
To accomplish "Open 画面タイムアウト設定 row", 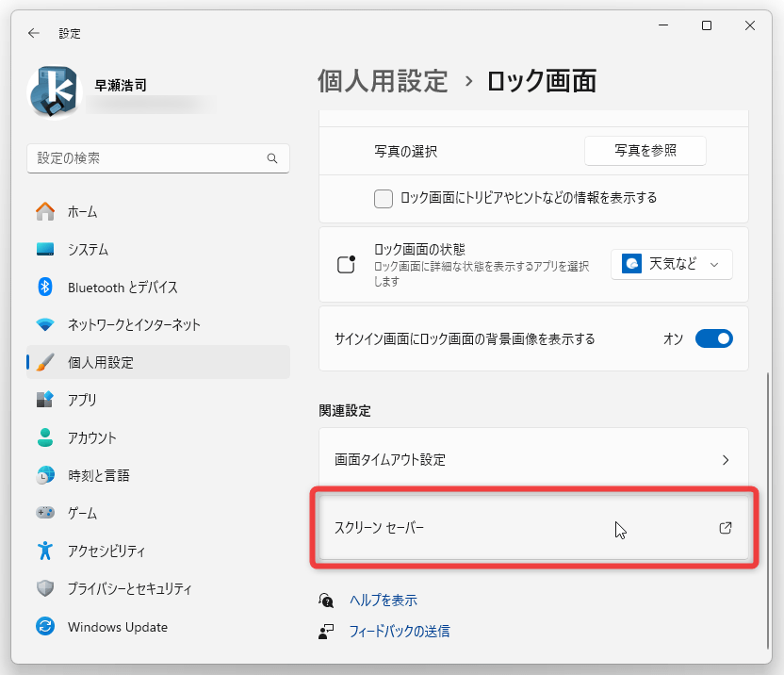I will tap(533, 460).
